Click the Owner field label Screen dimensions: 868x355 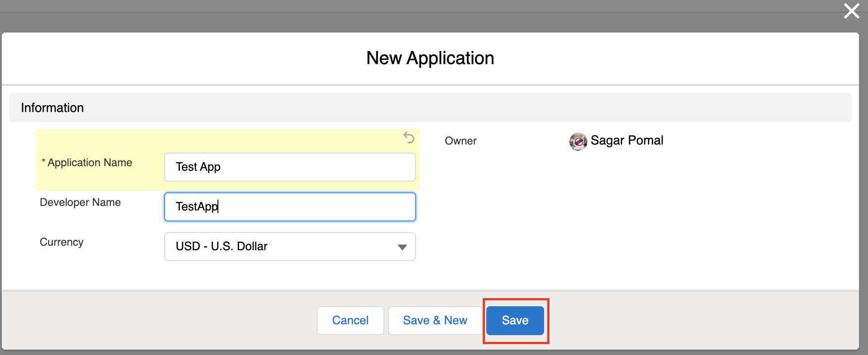[x=461, y=141]
